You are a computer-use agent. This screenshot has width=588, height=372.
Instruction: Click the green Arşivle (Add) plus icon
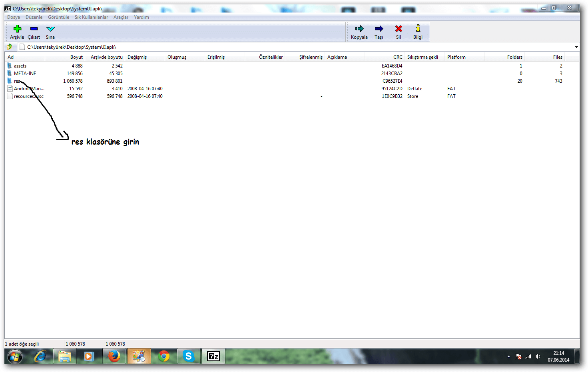(x=17, y=29)
